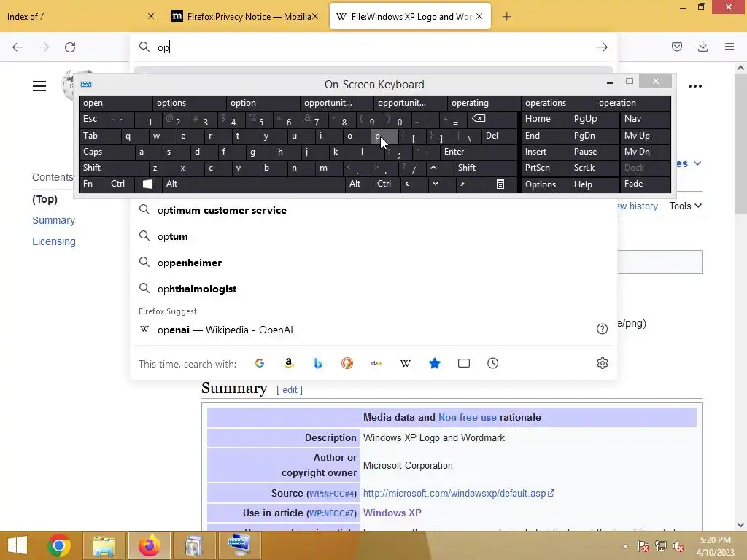Open Wikipedia main sidebar menu
Screen dimensions: 747x560
39,86
